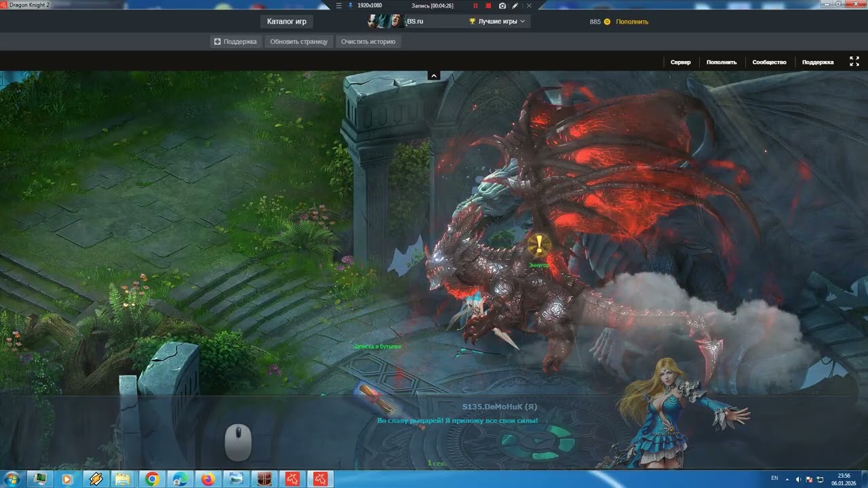This screenshot has width=868, height=488.
Task: Open the Сообщество menu item
Action: tap(769, 62)
